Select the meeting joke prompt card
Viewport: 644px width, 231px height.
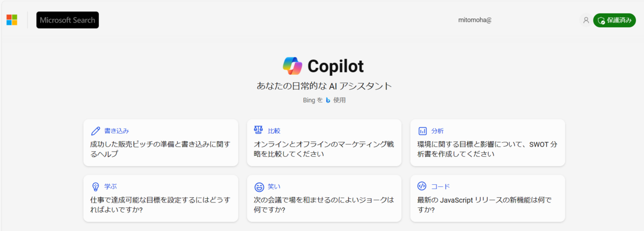tap(324, 198)
